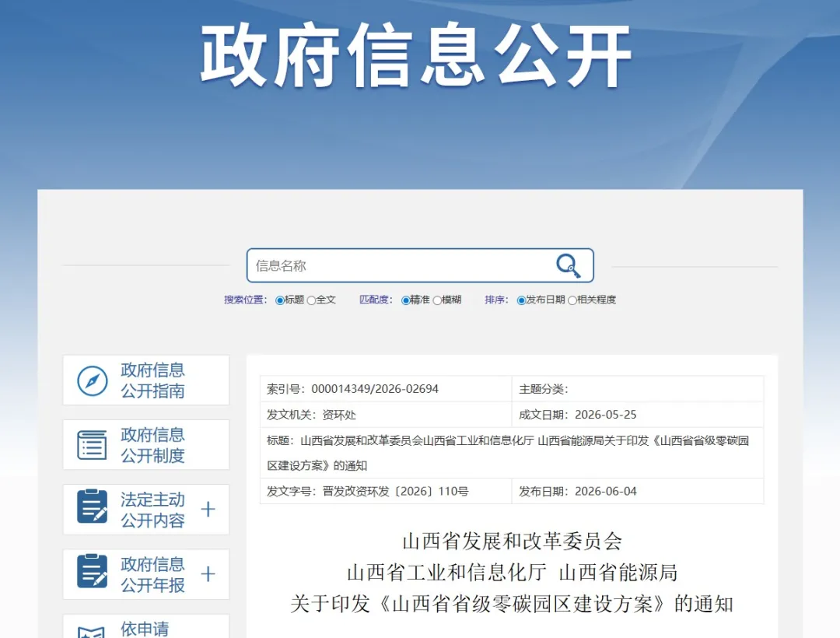This screenshot has width=840, height=638.
Task: Sort by 相关程度 radio button
Action: pos(572,300)
